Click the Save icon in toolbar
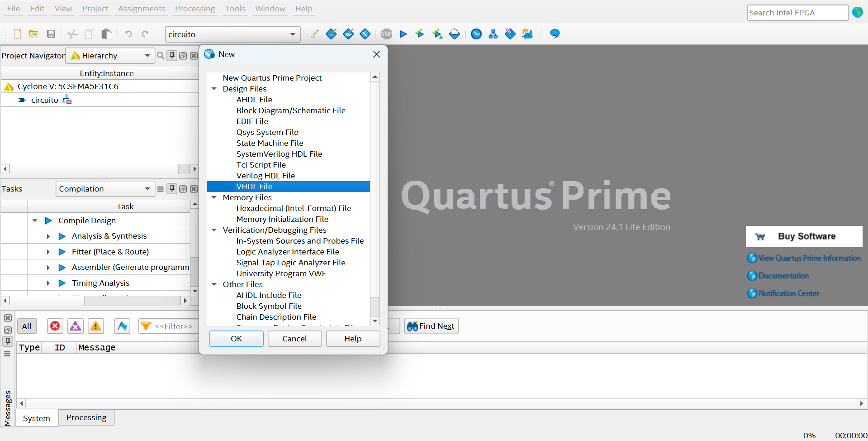Viewport: 868px width, 441px height. tap(51, 34)
